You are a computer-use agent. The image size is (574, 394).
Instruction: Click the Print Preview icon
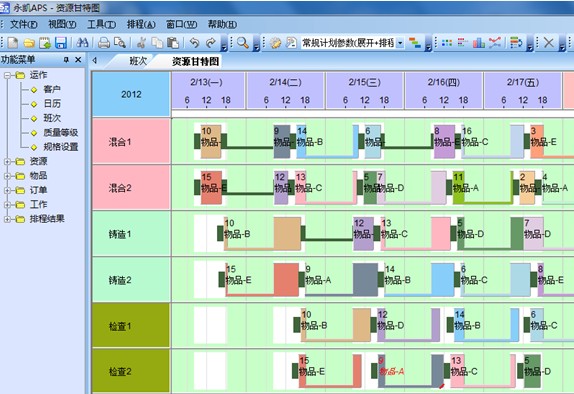click(x=120, y=43)
